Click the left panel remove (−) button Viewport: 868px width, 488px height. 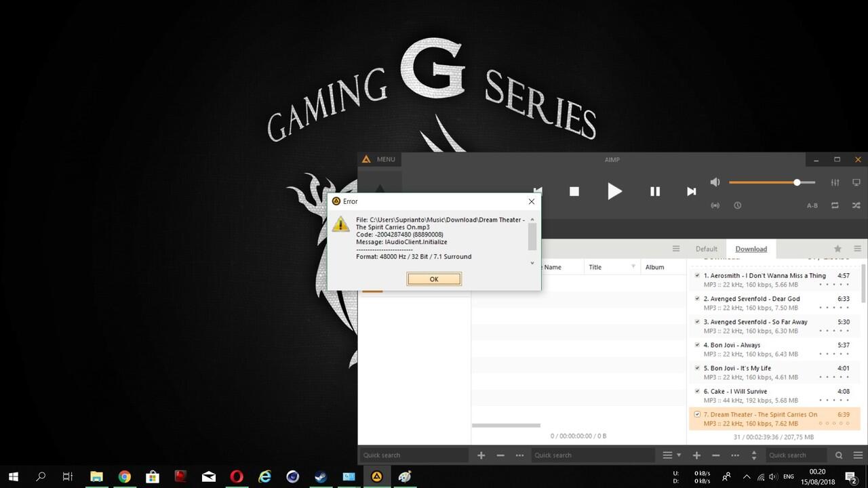500,455
